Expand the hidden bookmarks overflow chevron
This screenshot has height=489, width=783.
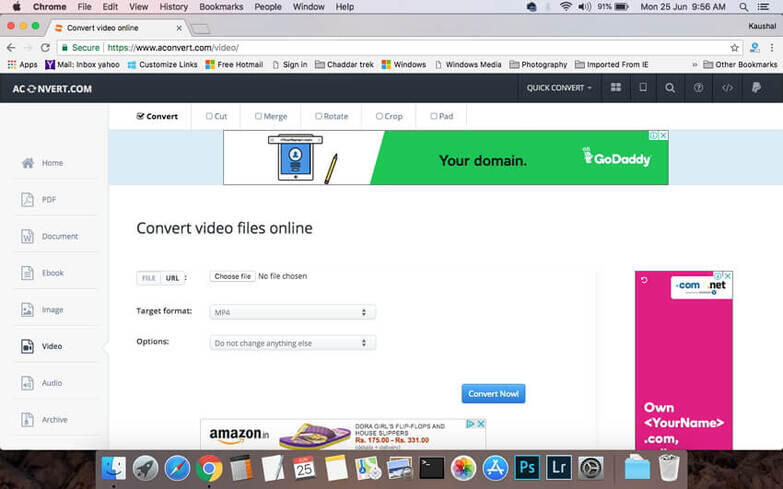coord(694,65)
